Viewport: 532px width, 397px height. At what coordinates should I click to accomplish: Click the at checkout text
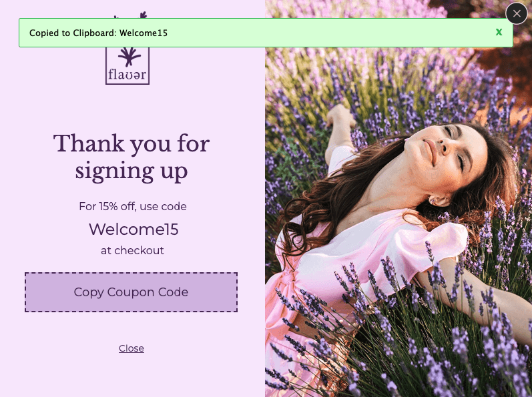(x=132, y=250)
